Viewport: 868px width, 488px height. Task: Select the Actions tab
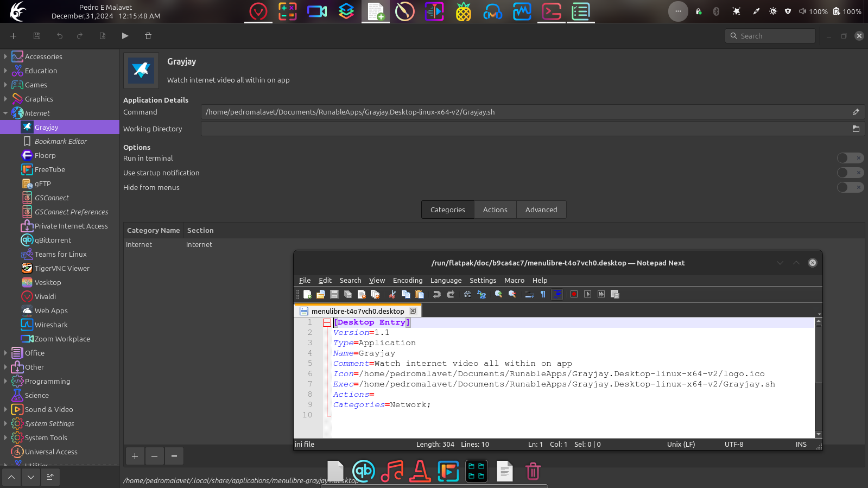pos(495,210)
